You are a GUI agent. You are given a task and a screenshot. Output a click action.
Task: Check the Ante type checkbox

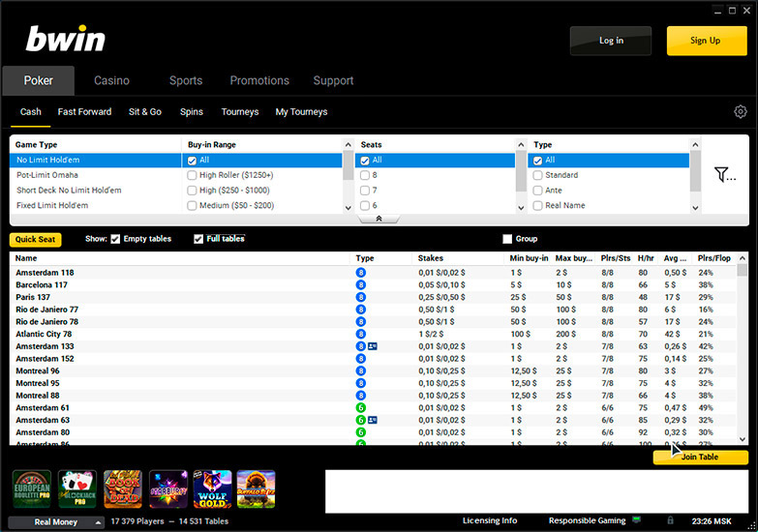click(x=537, y=191)
